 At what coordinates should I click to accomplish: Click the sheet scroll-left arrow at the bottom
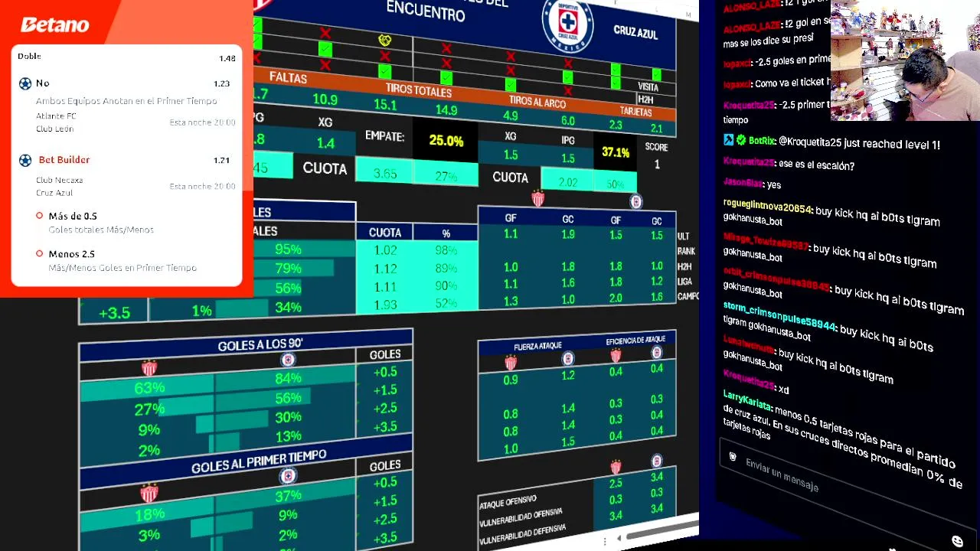pos(619,537)
